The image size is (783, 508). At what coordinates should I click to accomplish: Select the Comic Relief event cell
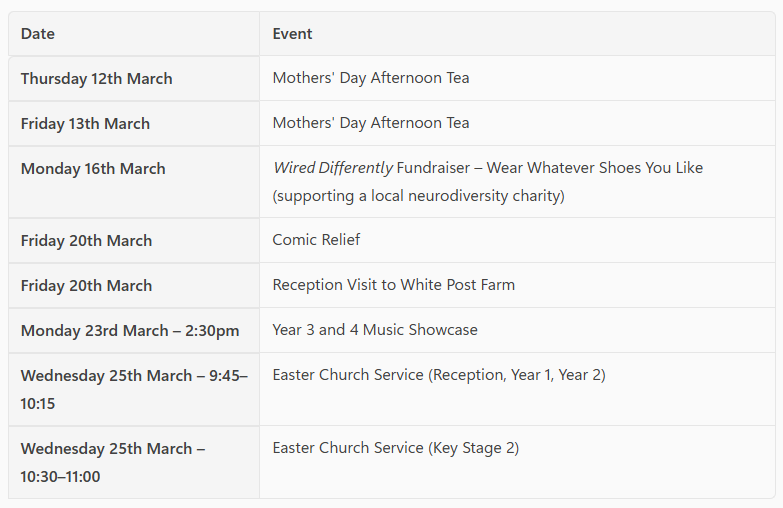tap(316, 240)
